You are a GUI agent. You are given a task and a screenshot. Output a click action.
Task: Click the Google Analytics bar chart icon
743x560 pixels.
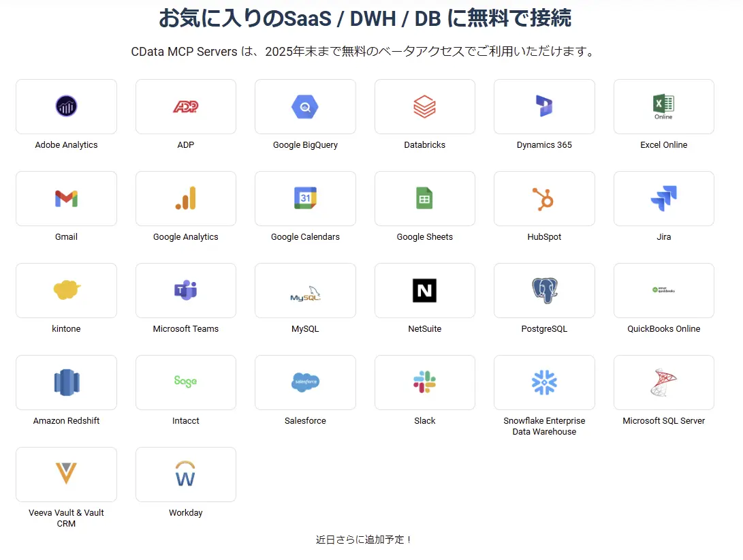tap(185, 198)
